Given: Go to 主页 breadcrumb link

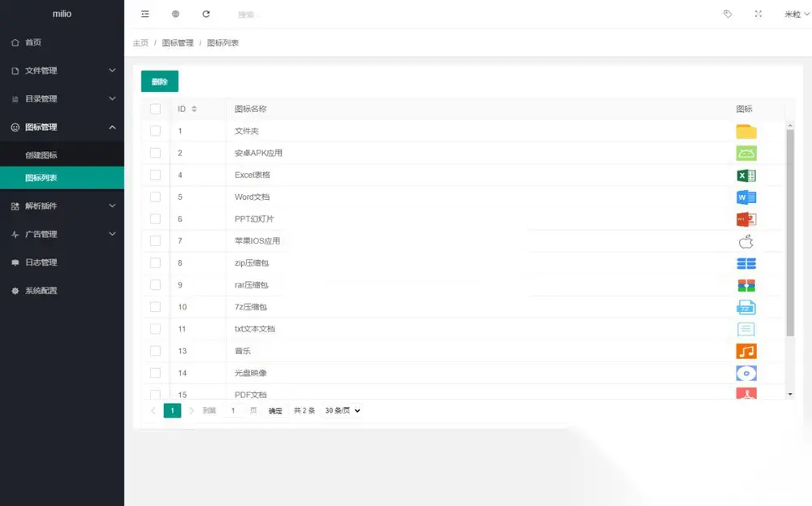Looking at the screenshot, I should tap(140, 43).
